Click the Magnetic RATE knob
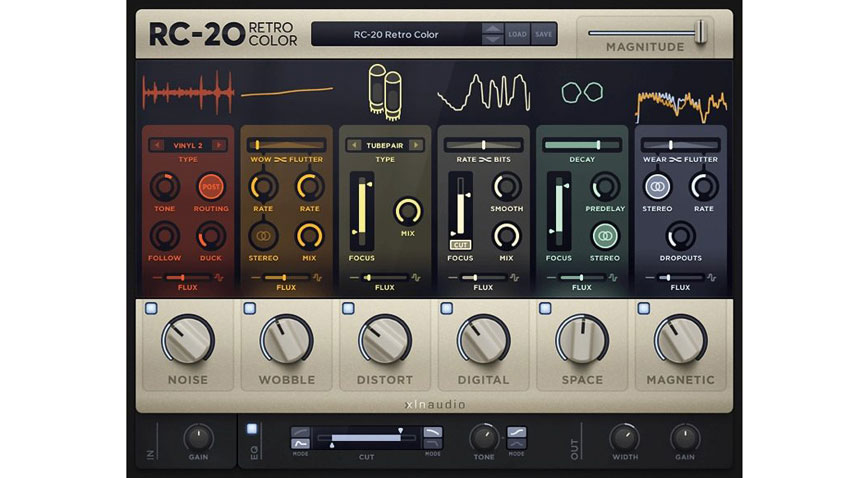The height and width of the screenshot is (478, 850). 704,187
